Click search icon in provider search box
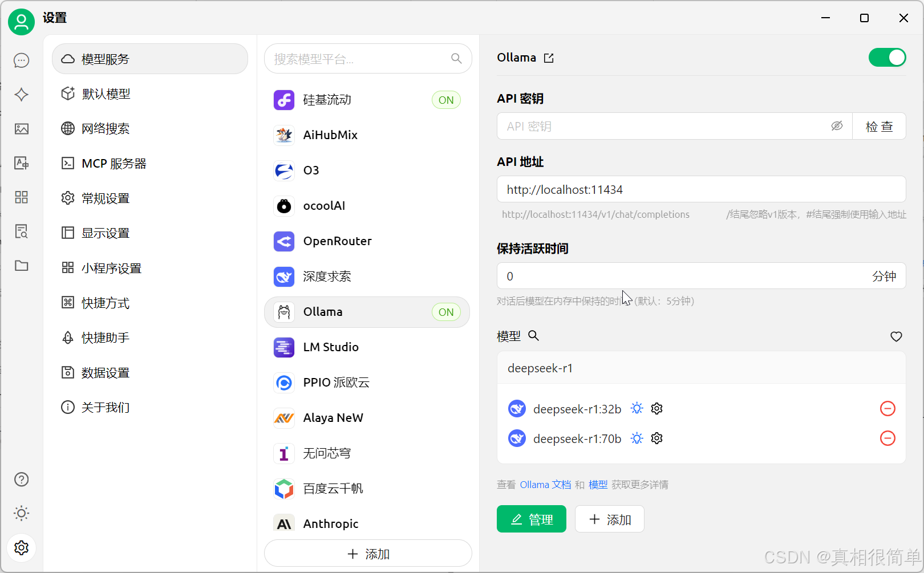The height and width of the screenshot is (573, 924). pos(456,58)
